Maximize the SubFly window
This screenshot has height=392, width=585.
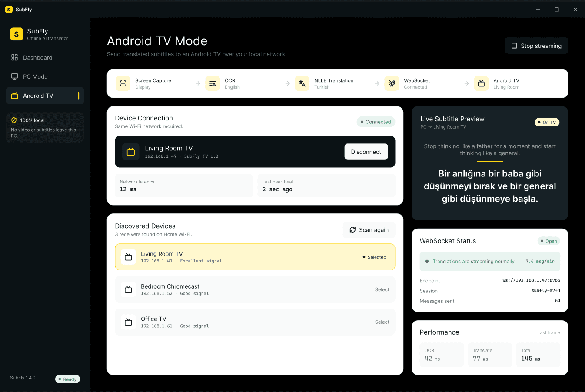pos(557,9)
